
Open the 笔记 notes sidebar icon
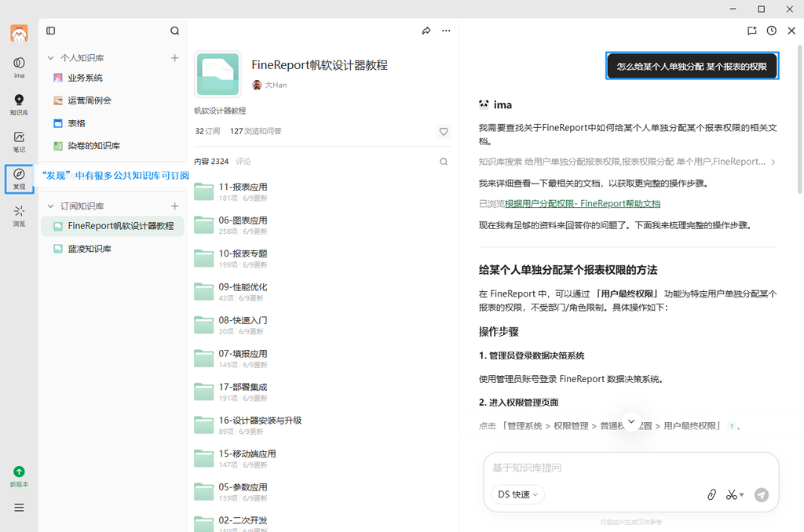(19, 142)
